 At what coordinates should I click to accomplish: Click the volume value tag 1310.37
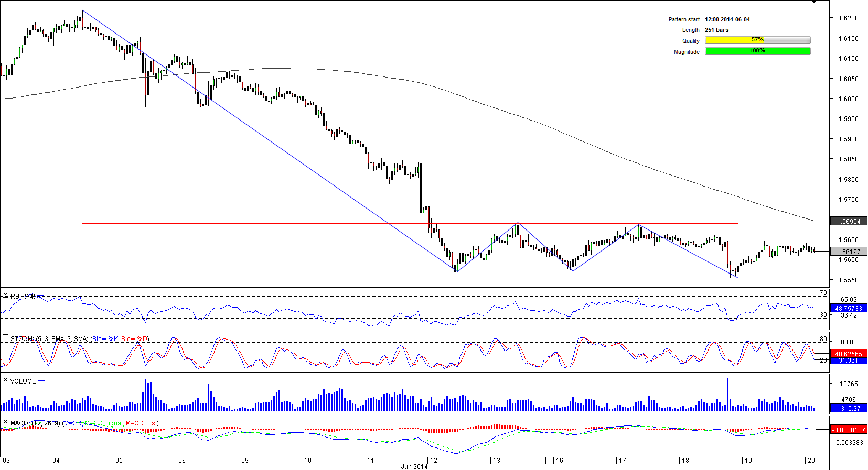(x=848, y=408)
